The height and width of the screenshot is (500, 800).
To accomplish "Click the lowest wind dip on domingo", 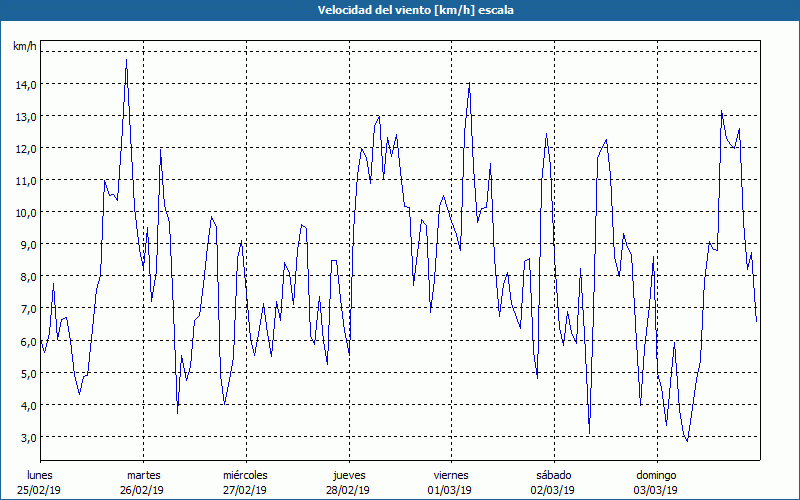I will pyautogui.click(x=687, y=440).
